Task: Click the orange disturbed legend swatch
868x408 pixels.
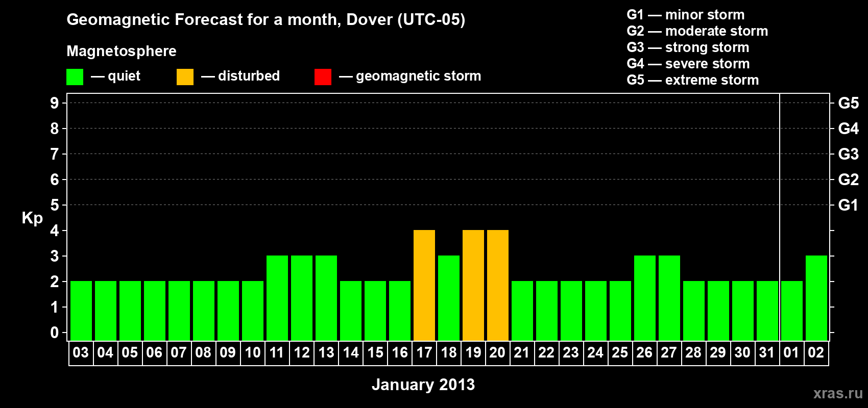Action: coord(185,77)
